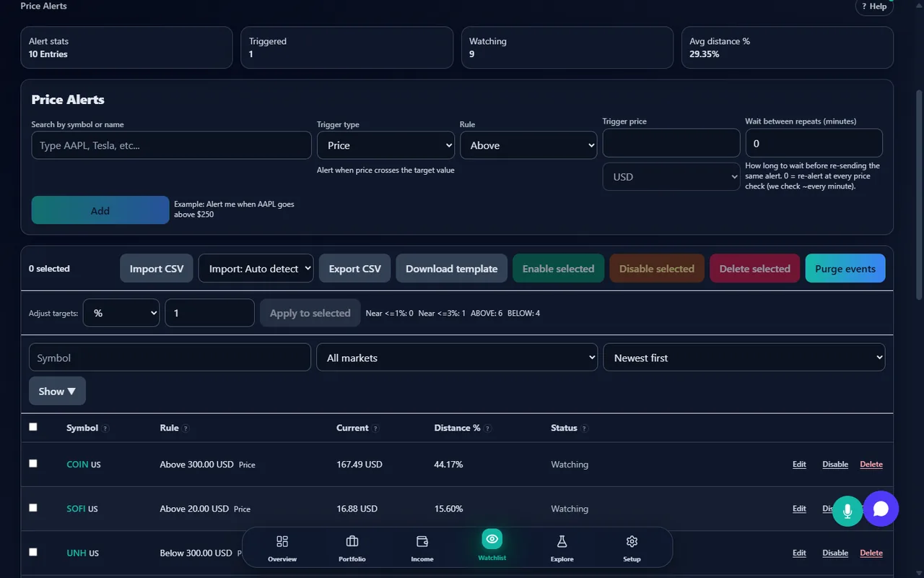924x578 pixels.
Task: Open the USD currency dropdown
Action: click(671, 176)
